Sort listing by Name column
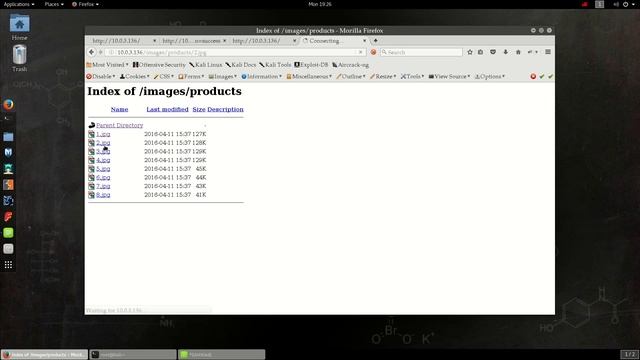The image size is (640, 360). click(x=119, y=109)
